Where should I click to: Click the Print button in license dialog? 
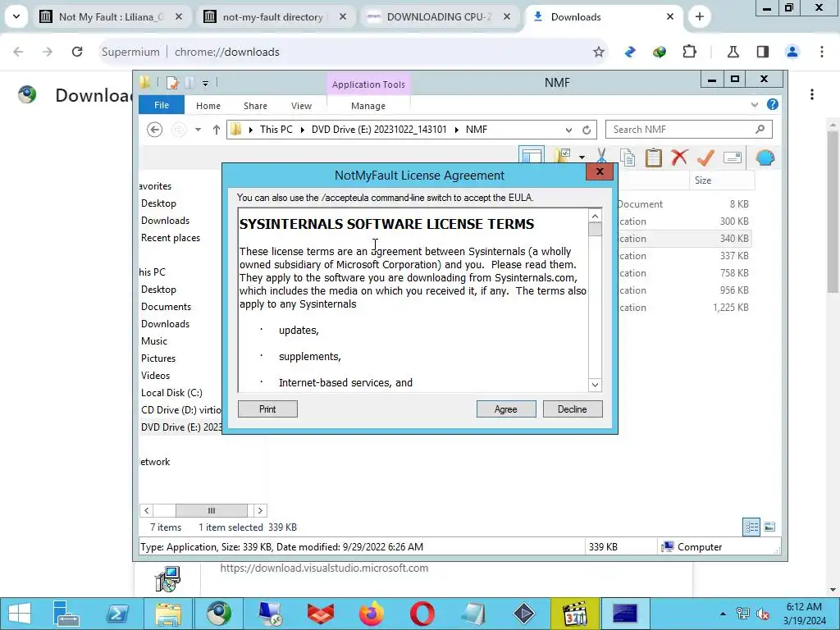(x=267, y=409)
